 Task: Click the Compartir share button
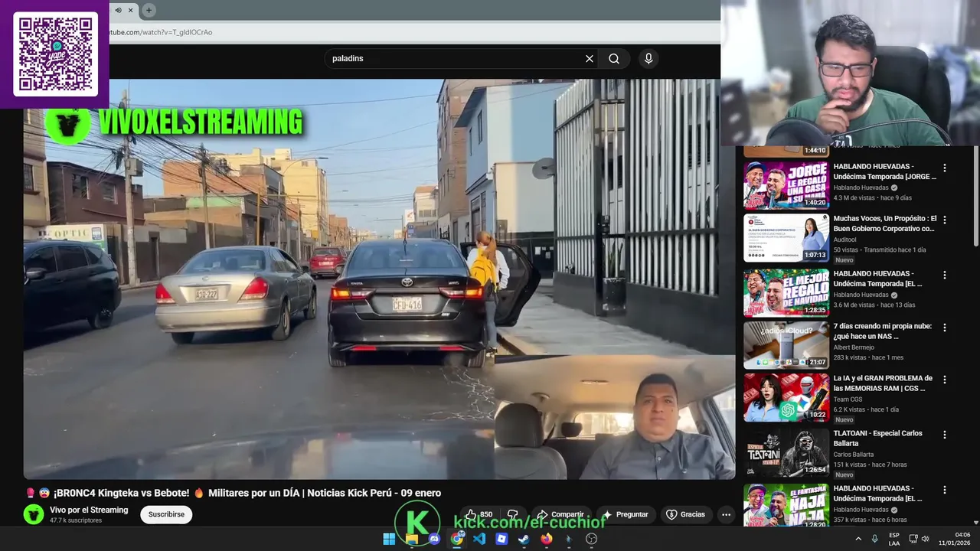click(x=560, y=514)
